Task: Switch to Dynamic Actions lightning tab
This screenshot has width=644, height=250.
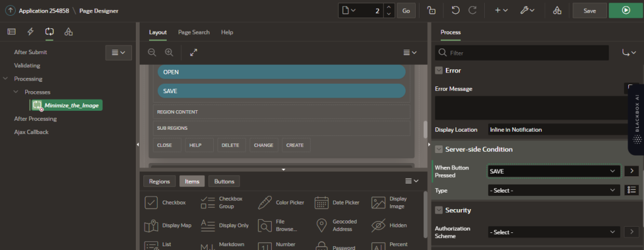Action: 30,31
